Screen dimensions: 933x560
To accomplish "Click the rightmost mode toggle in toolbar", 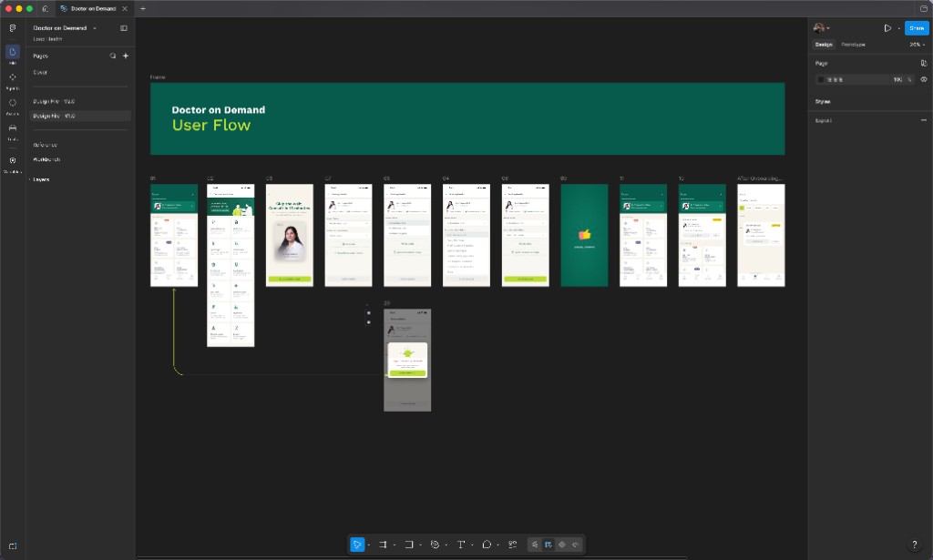I will click(x=576, y=545).
